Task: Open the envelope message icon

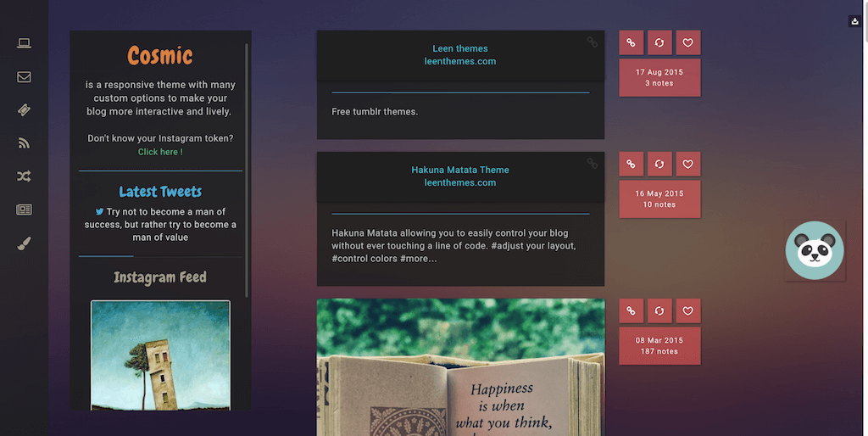Action: point(24,77)
